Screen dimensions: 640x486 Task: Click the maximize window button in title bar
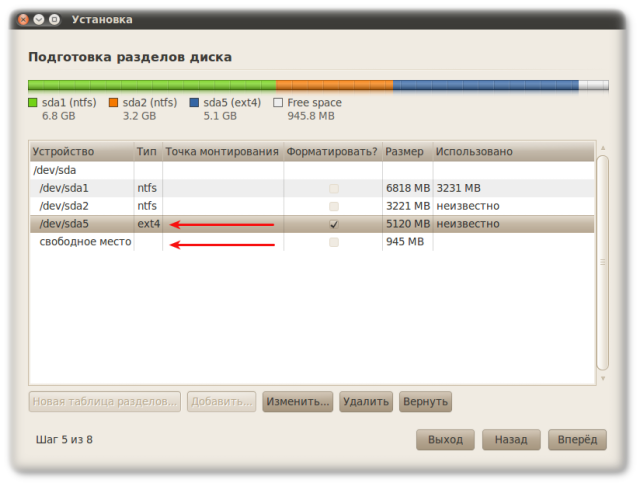[53, 18]
